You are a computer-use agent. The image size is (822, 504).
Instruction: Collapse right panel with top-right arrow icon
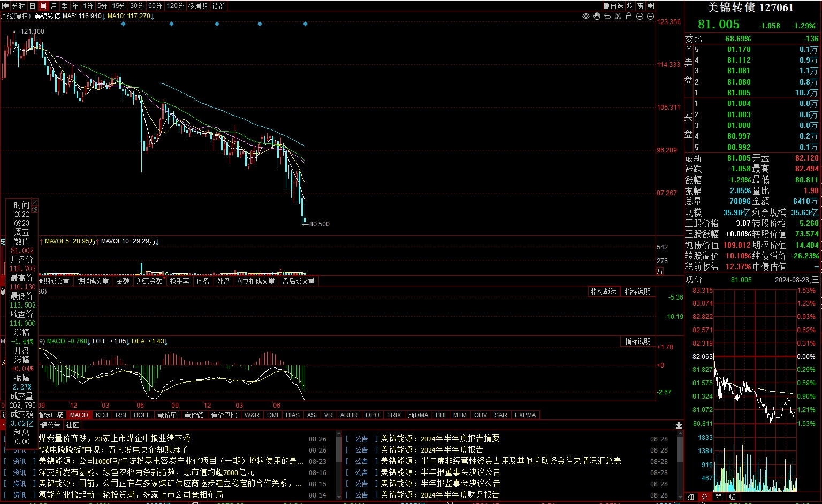[x=651, y=6]
